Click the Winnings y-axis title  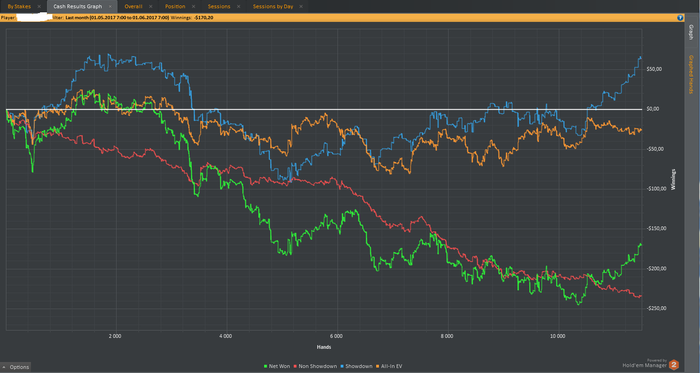pyautogui.click(x=674, y=179)
